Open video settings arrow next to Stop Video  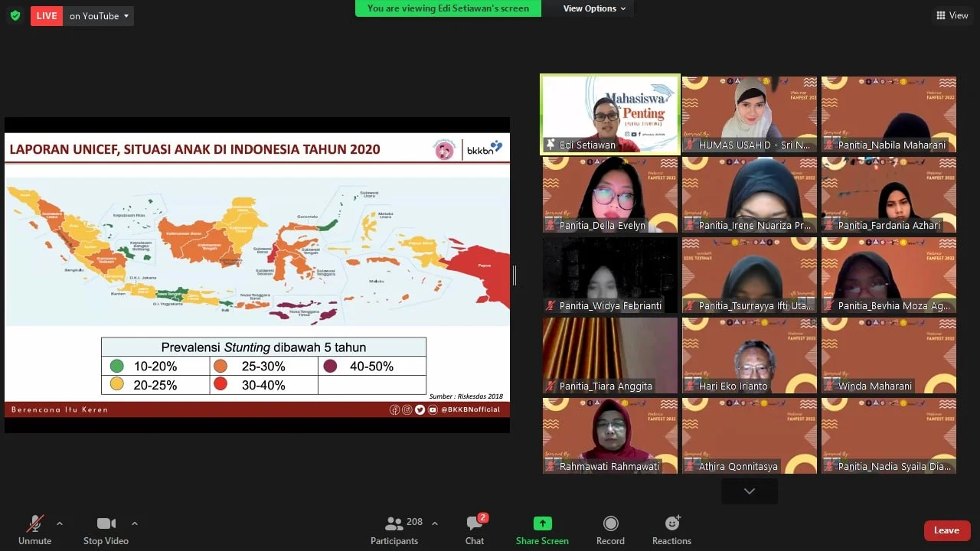pos(135,523)
